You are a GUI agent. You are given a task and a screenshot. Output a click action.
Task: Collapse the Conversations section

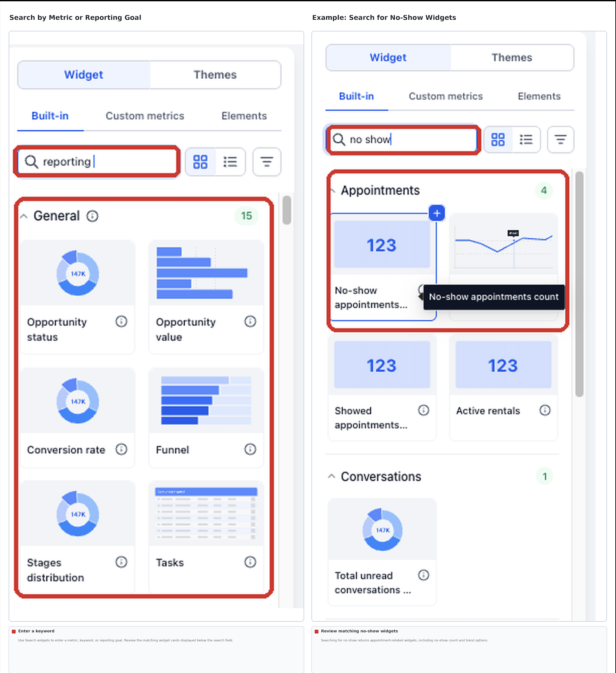tap(331, 476)
